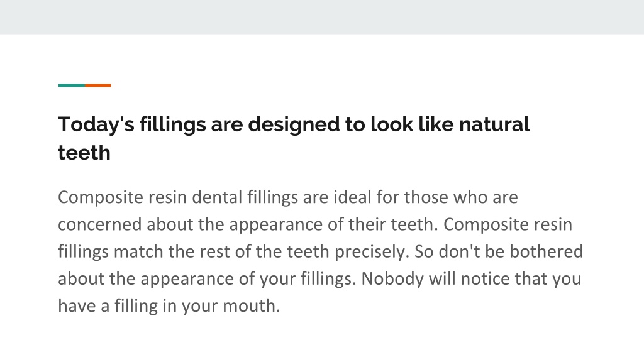Screen dimensions: 644x362
Task: Click the gray header bar at top
Action: (x=322, y=17)
